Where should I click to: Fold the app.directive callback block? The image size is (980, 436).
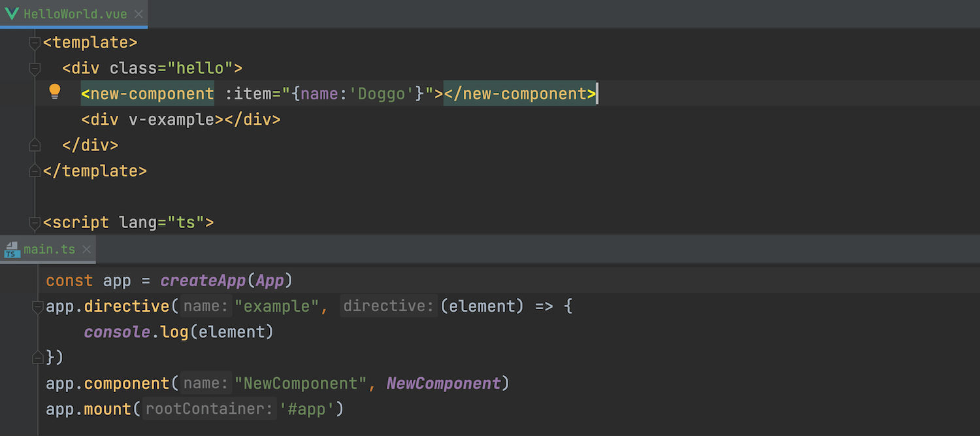click(38, 307)
